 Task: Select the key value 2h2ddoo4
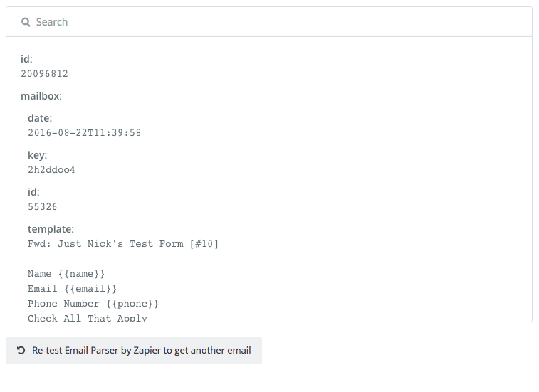click(51, 170)
